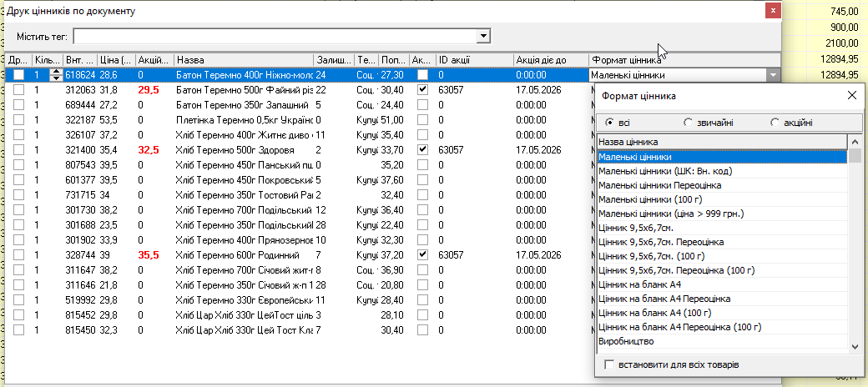Close the Формат цінника popup
Image resolution: width=868 pixels, height=387 pixels.
pyautogui.click(x=852, y=96)
